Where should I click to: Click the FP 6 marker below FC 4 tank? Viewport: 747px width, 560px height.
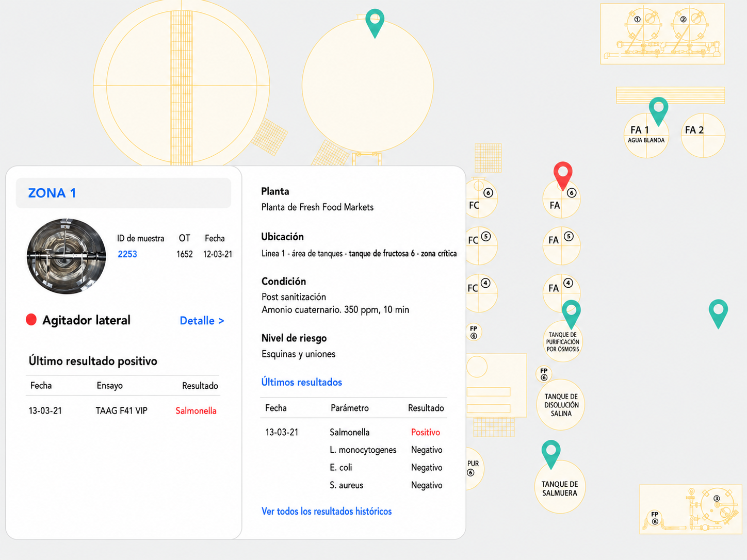tap(474, 332)
